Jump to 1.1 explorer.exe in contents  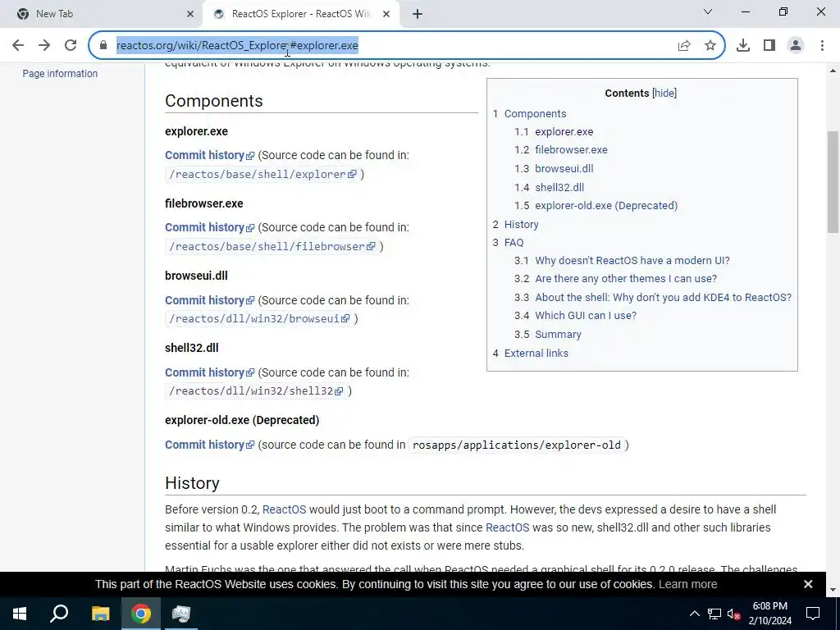click(554, 132)
